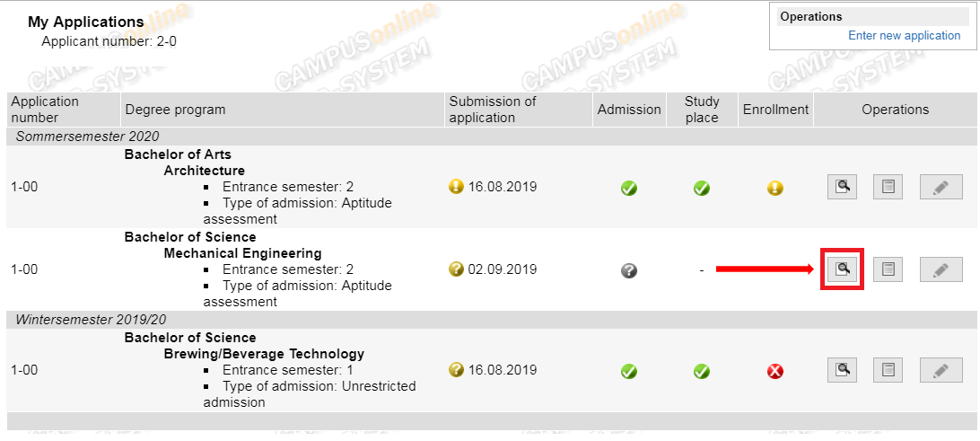This screenshot has height=441, width=980.
Task: Open magnifier view for Mechanical Engineering application
Action: pos(843,269)
